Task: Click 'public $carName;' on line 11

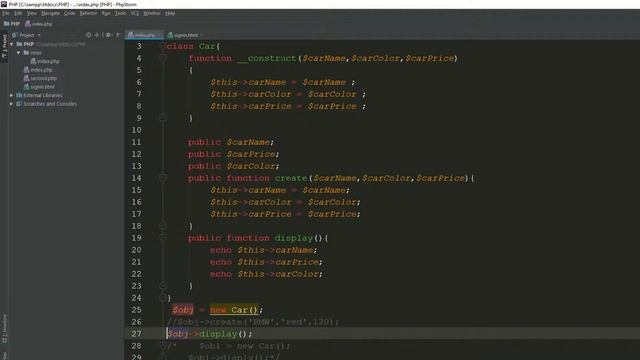Action: 231,142
